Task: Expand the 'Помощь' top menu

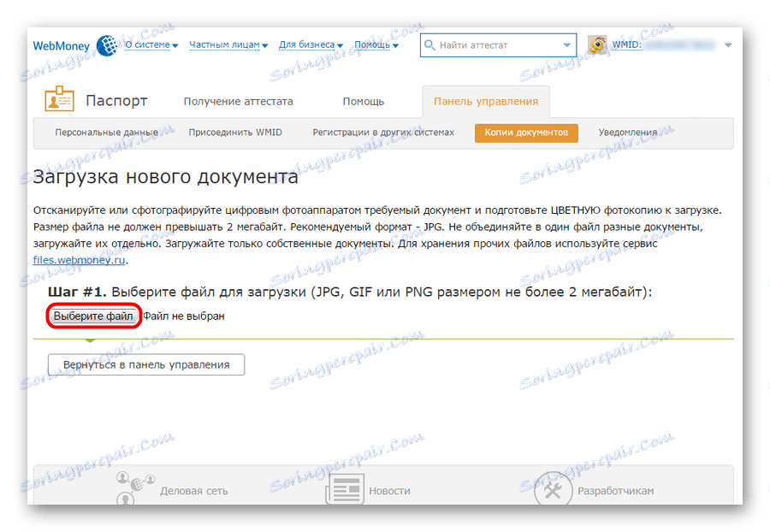Action: 376,44
